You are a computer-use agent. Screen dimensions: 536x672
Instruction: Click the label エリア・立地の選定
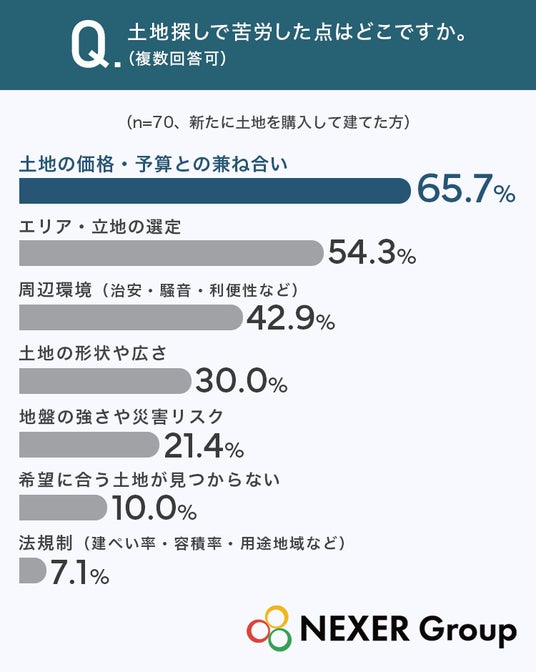point(100,227)
